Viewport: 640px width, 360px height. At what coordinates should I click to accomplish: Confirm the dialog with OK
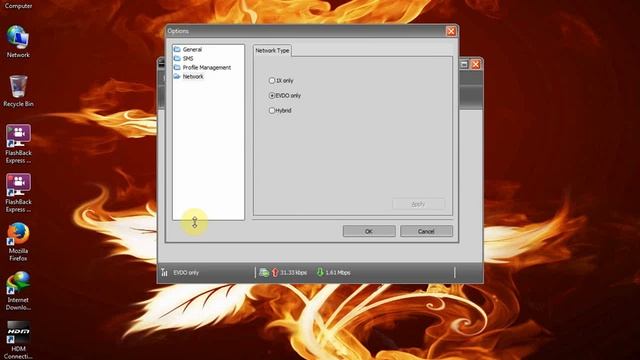tap(369, 231)
